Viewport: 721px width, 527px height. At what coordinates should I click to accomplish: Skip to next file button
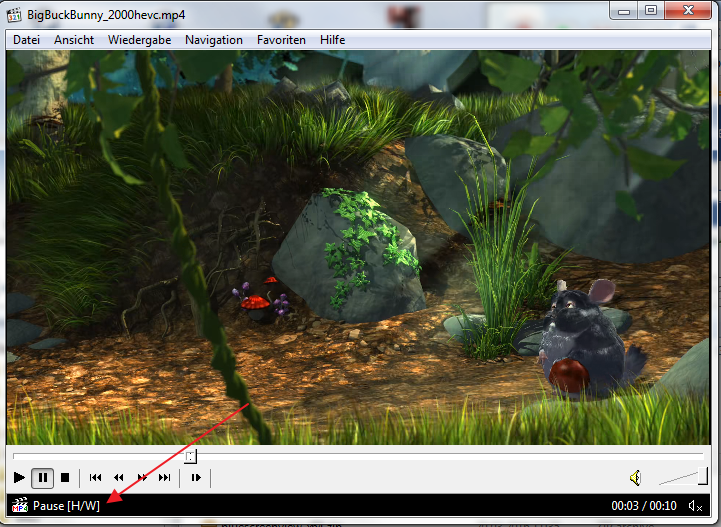[x=165, y=478]
